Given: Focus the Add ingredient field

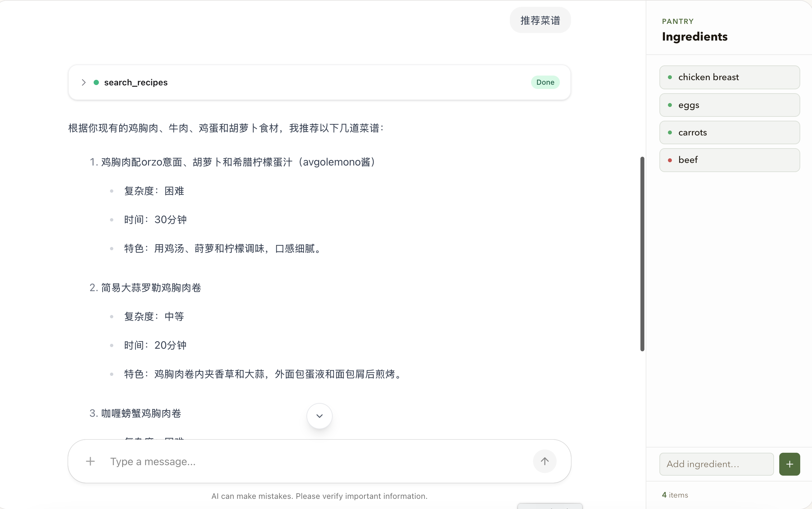Looking at the screenshot, I should pos(716,464).
